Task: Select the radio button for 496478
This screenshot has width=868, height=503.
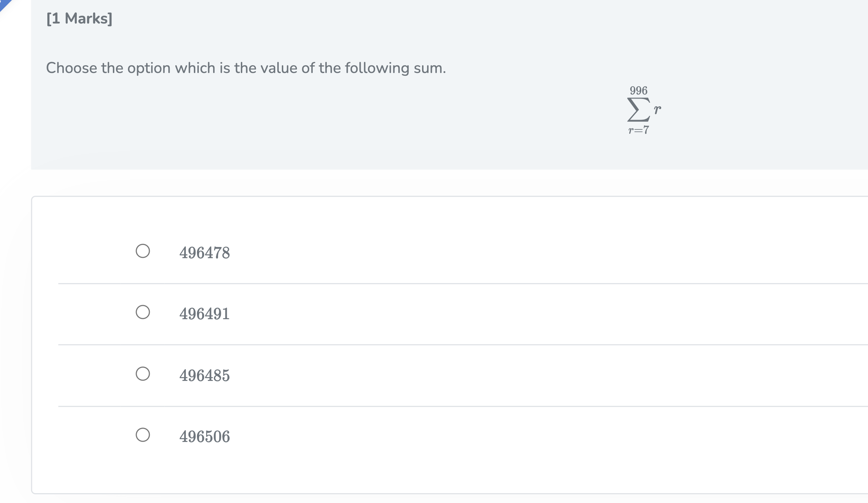Action: click(143, 251)
